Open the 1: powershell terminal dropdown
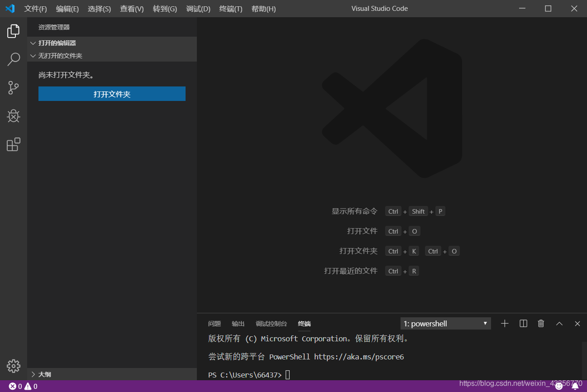This screenshot has width=587, height=392. tap(446, 324)
